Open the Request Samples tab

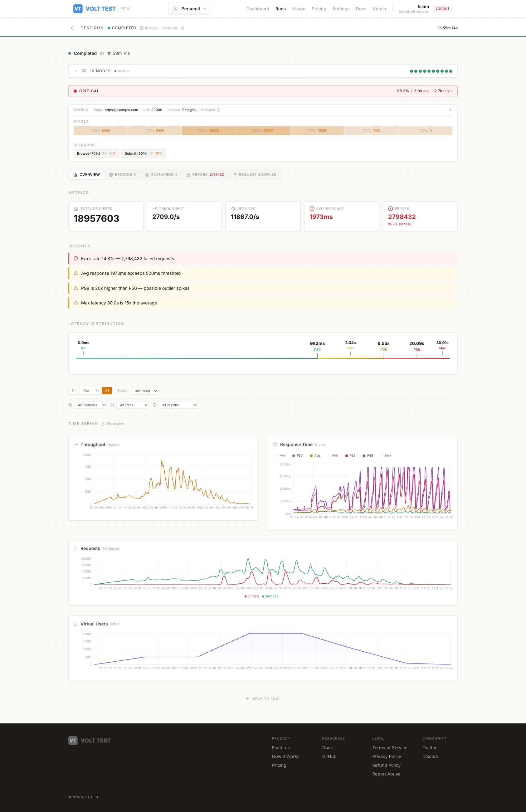coord(255,175)
